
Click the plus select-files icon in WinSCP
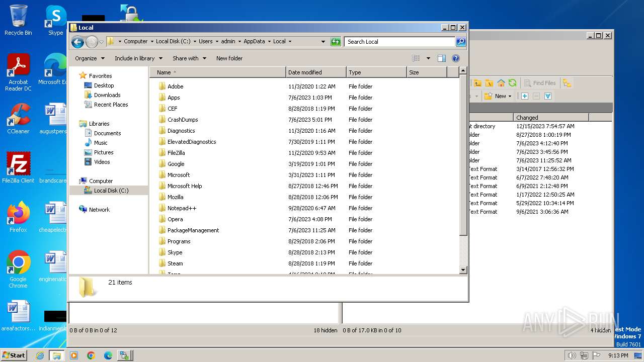click(x=524, y=96)
